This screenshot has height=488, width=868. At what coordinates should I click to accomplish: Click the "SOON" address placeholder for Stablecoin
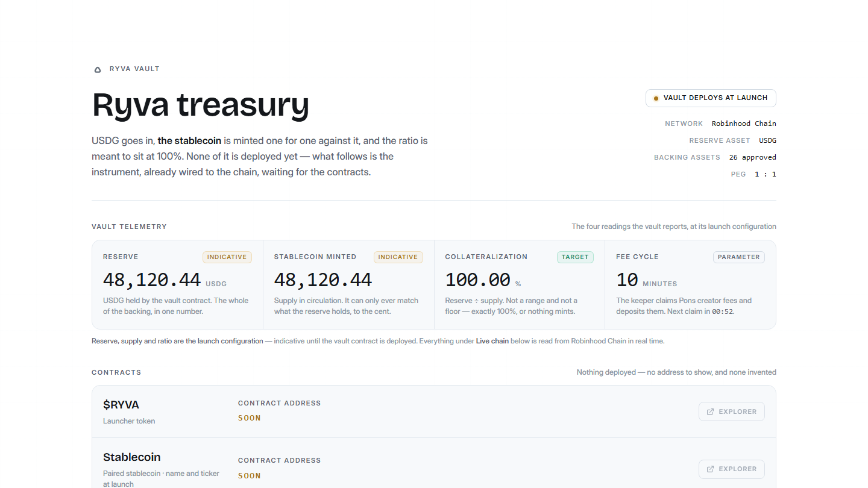pos(250,476)
